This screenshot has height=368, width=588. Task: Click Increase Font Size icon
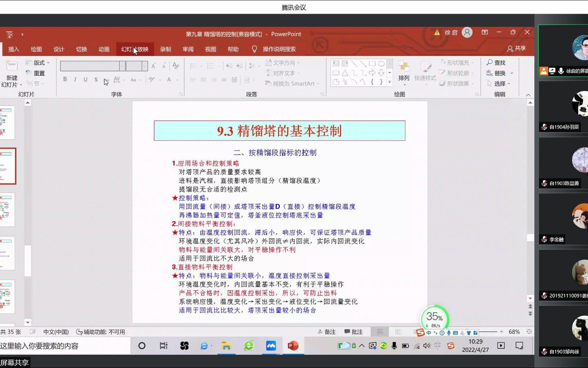pos(153,66)
